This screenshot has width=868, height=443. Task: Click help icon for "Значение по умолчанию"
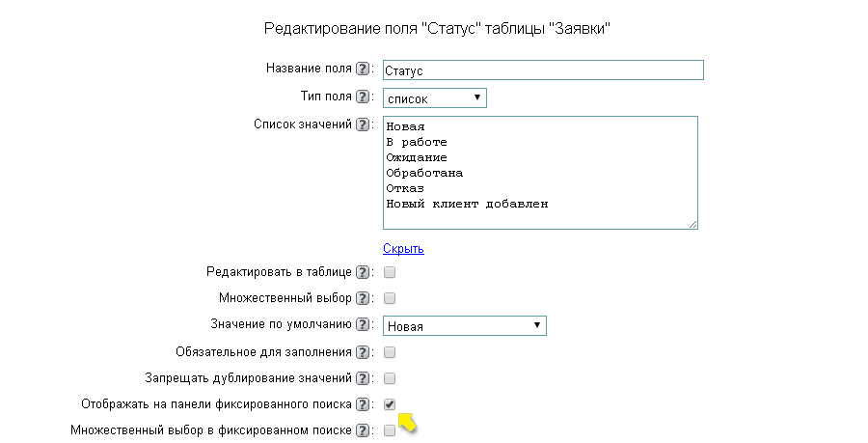pos(363,325)
